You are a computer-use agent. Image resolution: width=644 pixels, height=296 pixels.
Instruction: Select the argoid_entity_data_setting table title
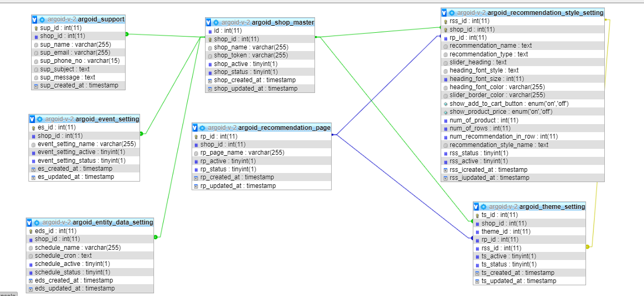[x=113, y=222]
